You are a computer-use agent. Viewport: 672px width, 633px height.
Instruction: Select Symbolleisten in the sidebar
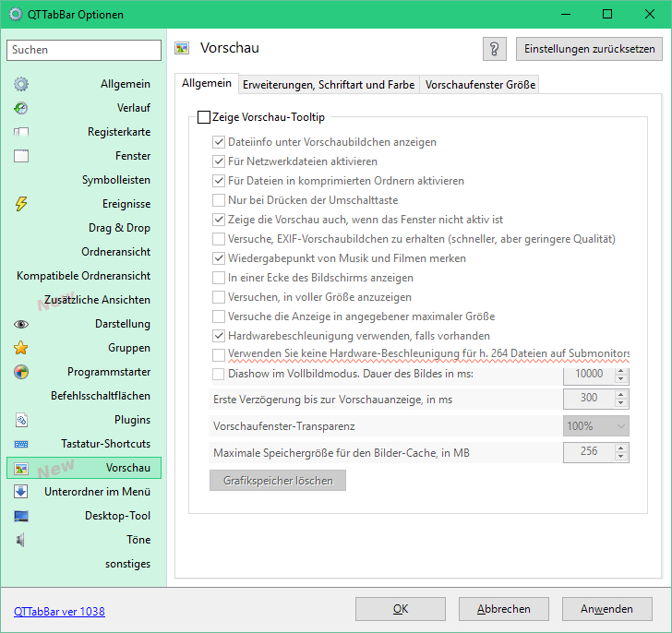pyautogui.click(x=116, y=180)
